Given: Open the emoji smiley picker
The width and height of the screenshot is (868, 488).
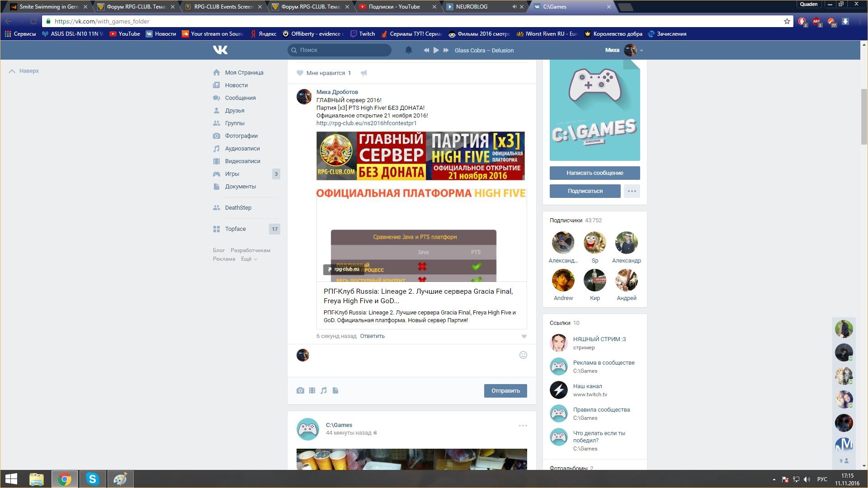Looking at the screenshot, I should click(x=523, y=355).
